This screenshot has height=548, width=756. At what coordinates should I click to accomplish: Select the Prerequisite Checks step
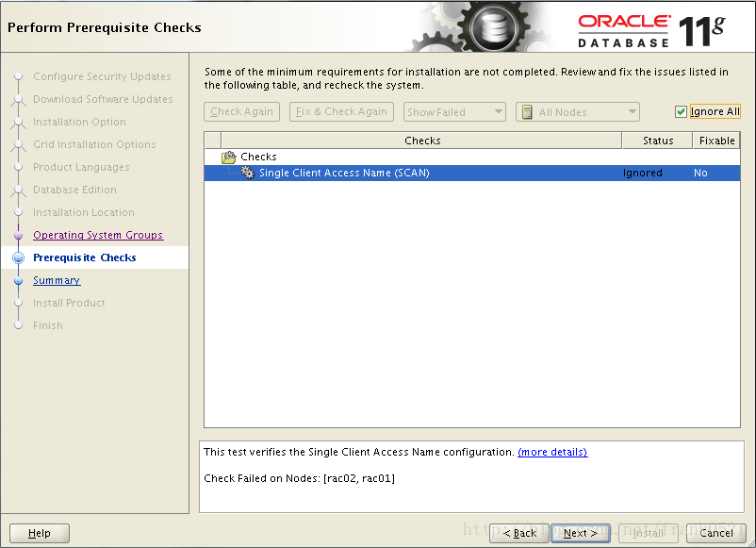[x=85, y=257]
